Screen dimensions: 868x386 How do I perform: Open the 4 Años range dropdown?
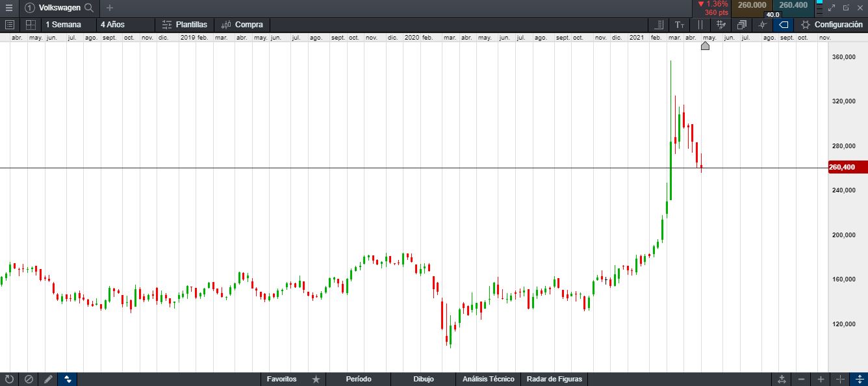[x=112, y=25]
